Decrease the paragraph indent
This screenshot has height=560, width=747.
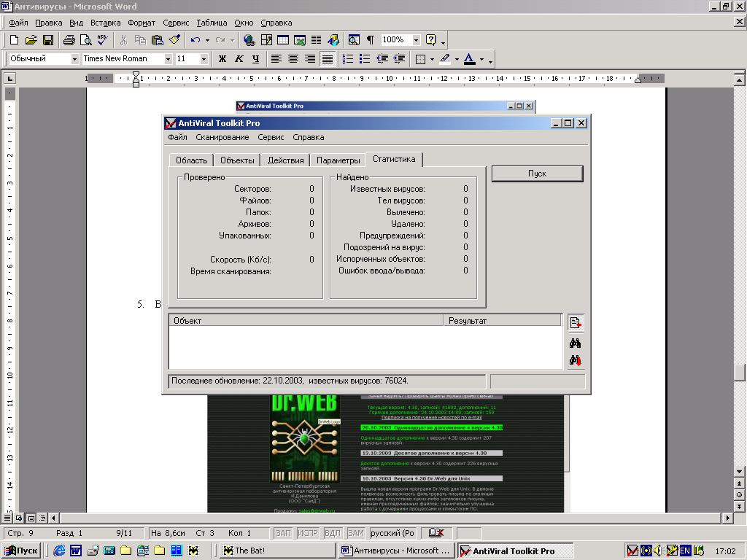382,59
